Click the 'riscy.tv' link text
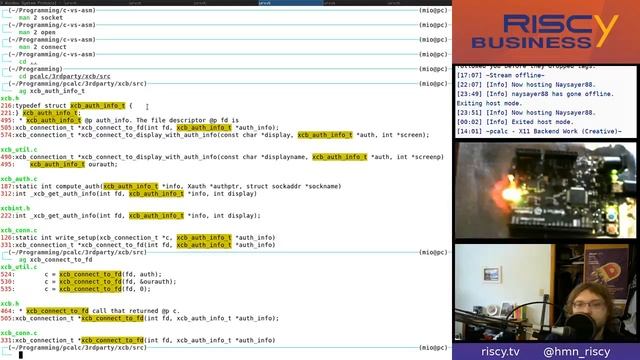Screen dimensions: 640x360 pos(500,352)
